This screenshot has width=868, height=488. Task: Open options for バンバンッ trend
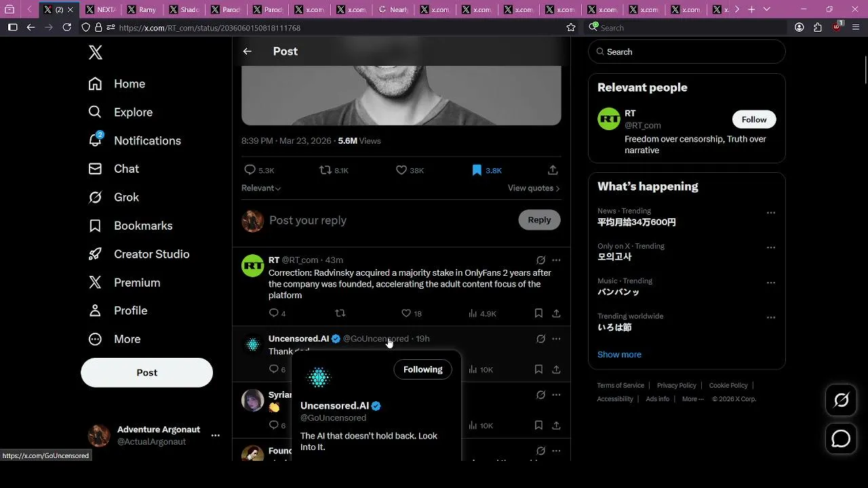tap(770, 283)
